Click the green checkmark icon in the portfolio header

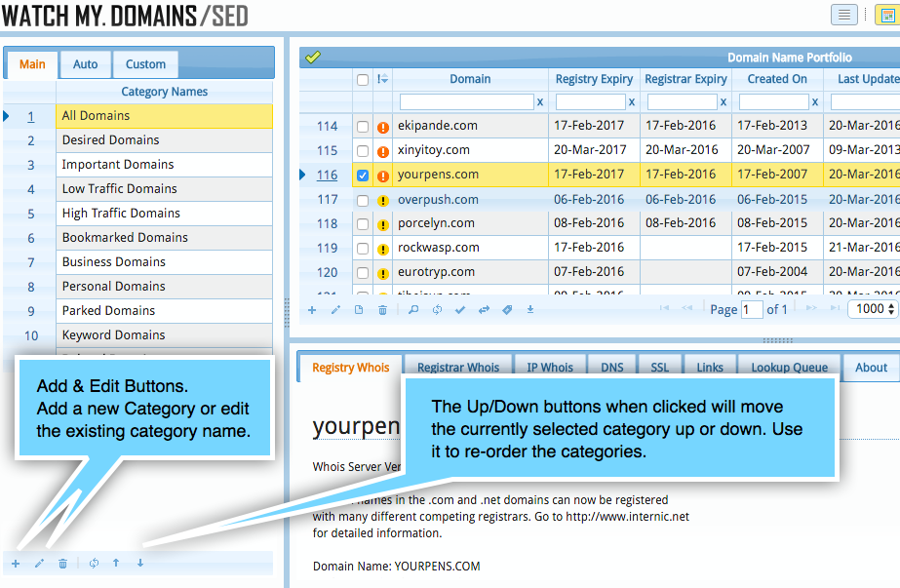coord(313,57)
